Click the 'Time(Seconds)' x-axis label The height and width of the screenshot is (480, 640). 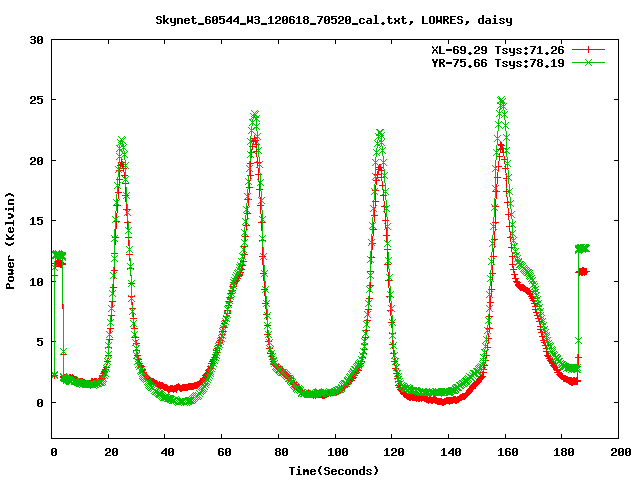[334, 471]
